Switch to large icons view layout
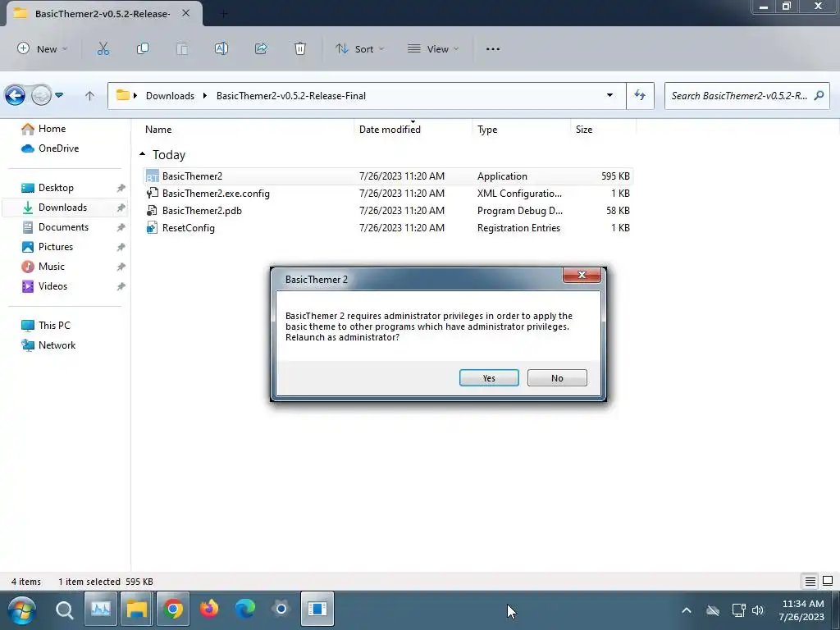 (x=828, y=582)
